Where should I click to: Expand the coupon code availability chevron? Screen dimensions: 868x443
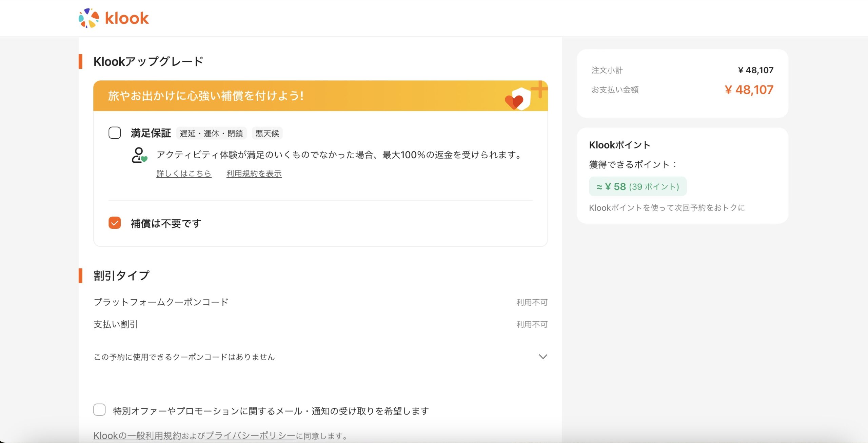pyautogui.click(x=543, y=357)
